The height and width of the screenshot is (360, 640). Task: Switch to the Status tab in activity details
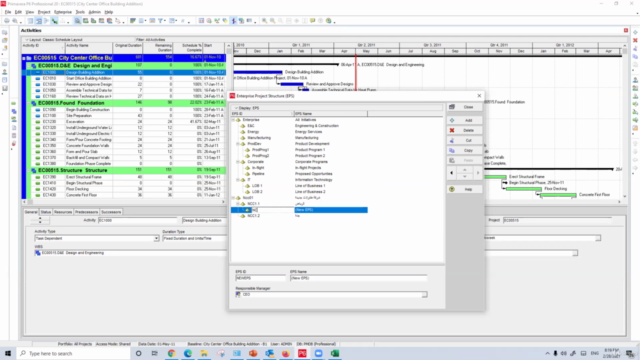pyautogui.click(x=46, y=212)
